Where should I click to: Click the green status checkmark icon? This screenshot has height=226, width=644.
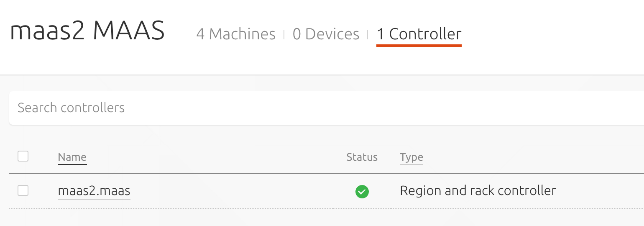pos(362,192)
